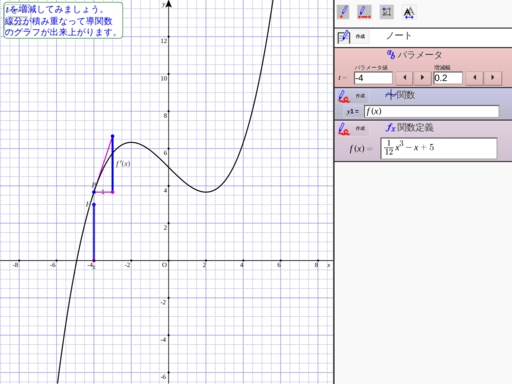Click the fx icon beside 関数定義
This screenshot has width=512, height=384.
point(391,128)
